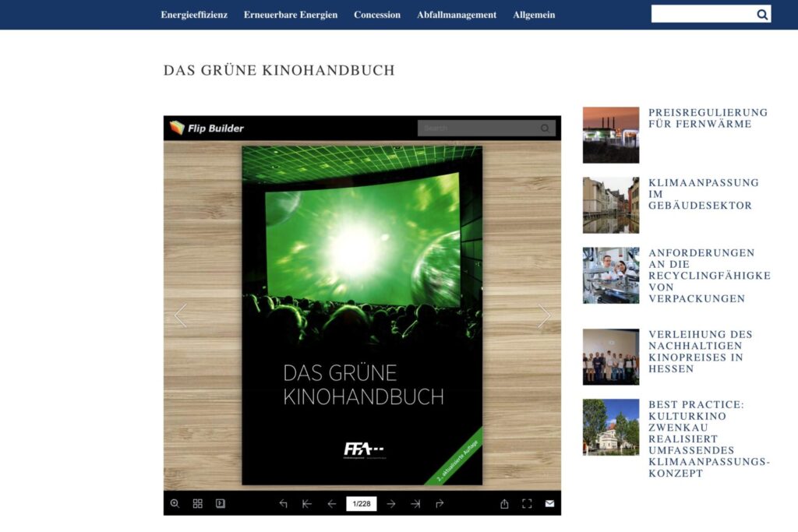Image resolution: width=798 pixels, height=532 pixels.
Task: Open Preisregulierung für Fernwärme article link
Action: [x=708, y=118]
